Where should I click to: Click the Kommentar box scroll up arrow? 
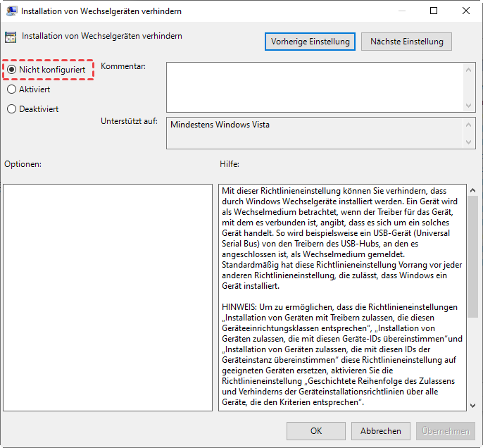468,70
